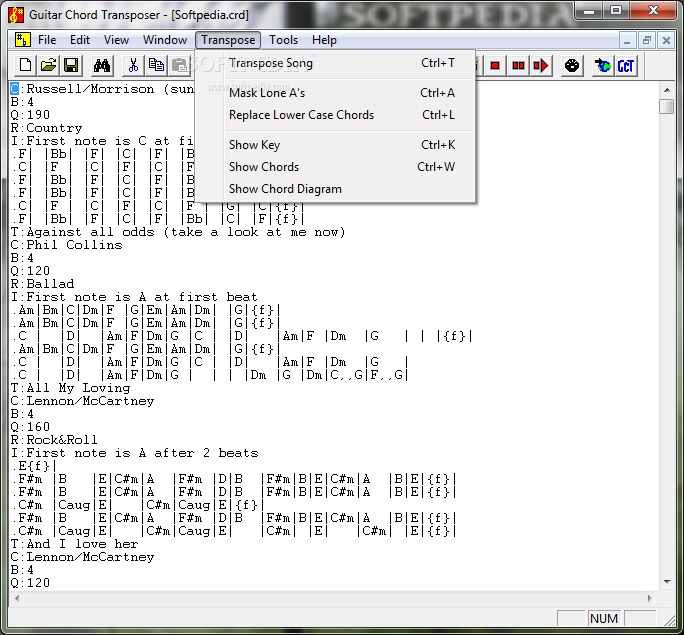Click the binoculars Find icon
The image size is (684, 635).
(102, 66)
